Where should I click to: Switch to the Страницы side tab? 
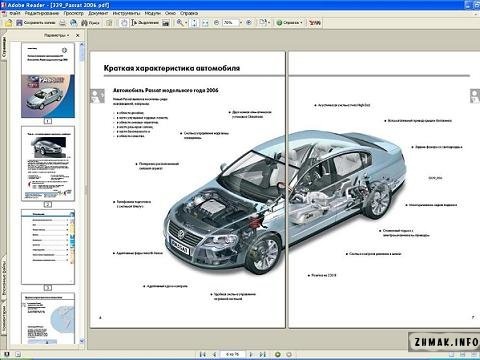[4, 47]
